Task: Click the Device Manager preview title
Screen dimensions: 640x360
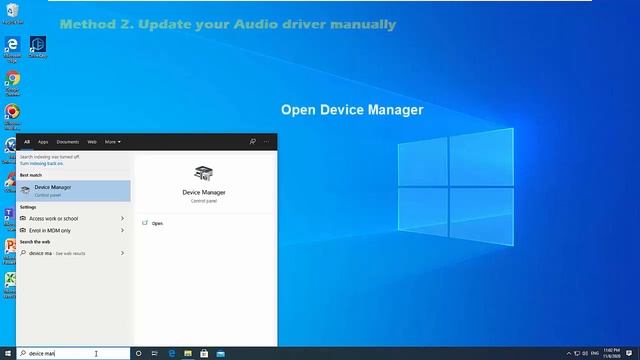Action: (204, 192)
